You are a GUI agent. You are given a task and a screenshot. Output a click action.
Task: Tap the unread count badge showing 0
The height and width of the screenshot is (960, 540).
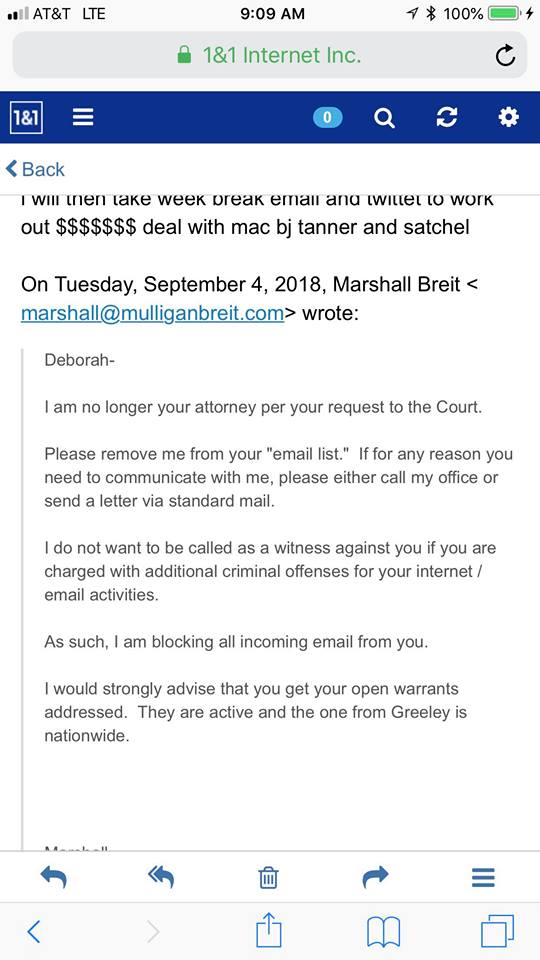click(328, 118)
